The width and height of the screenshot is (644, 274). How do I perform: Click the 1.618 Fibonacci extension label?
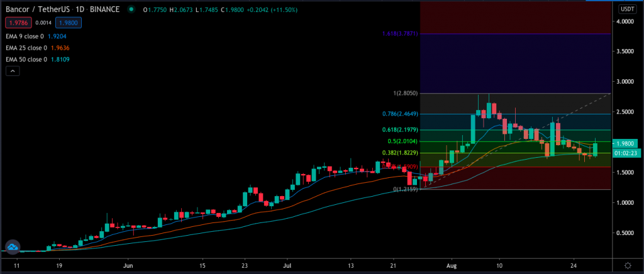point(399,33)
